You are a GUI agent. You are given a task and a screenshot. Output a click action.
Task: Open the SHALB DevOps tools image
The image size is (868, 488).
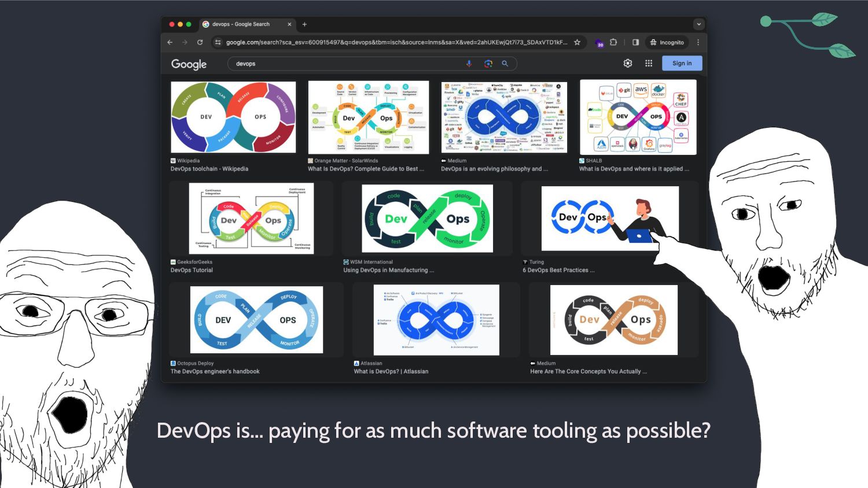[x=638, y=117]
